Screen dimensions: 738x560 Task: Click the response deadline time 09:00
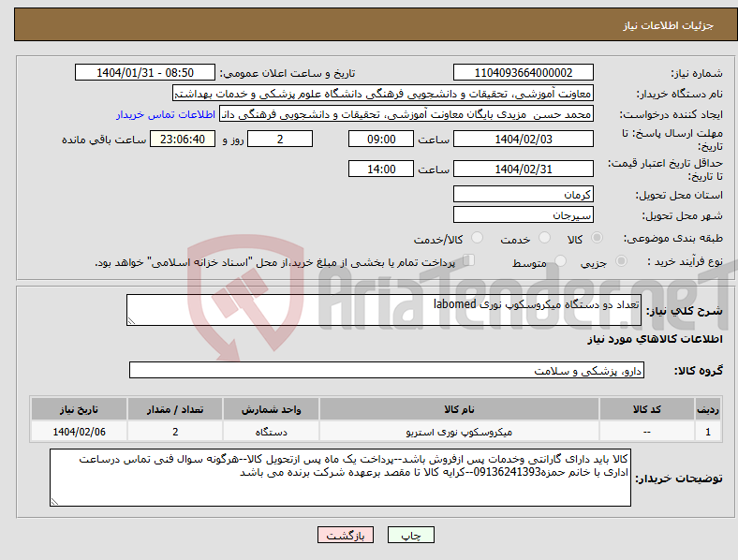click(381, 139)
